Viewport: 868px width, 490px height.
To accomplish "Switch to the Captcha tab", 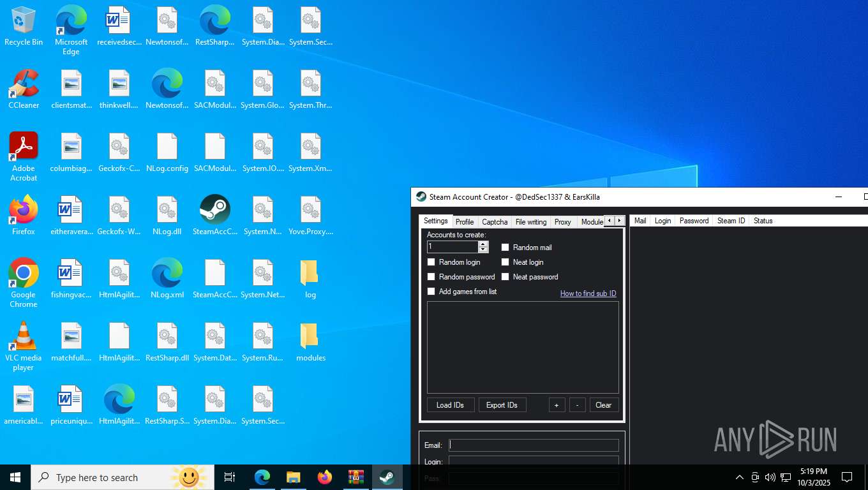I will point(495,222).
